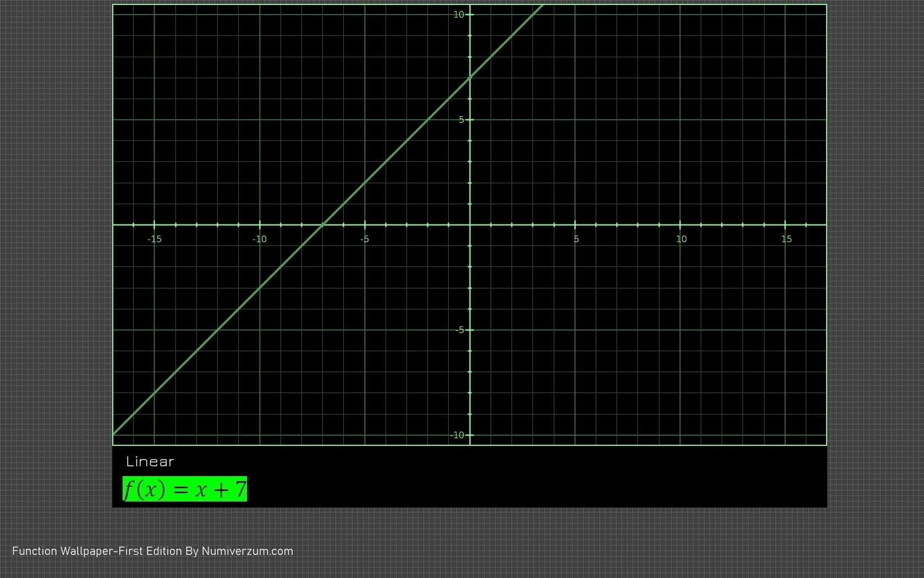
Task: Click the 10 label on the x-axis
Action: click(x=681, y=239)
